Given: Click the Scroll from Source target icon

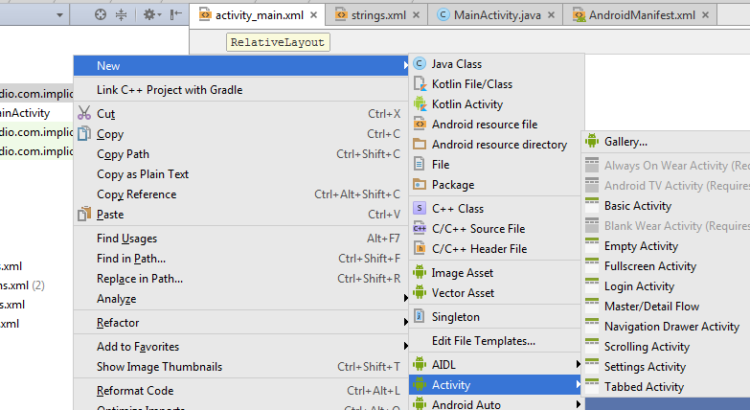Looking at the screenshot, I should (101, 15).
